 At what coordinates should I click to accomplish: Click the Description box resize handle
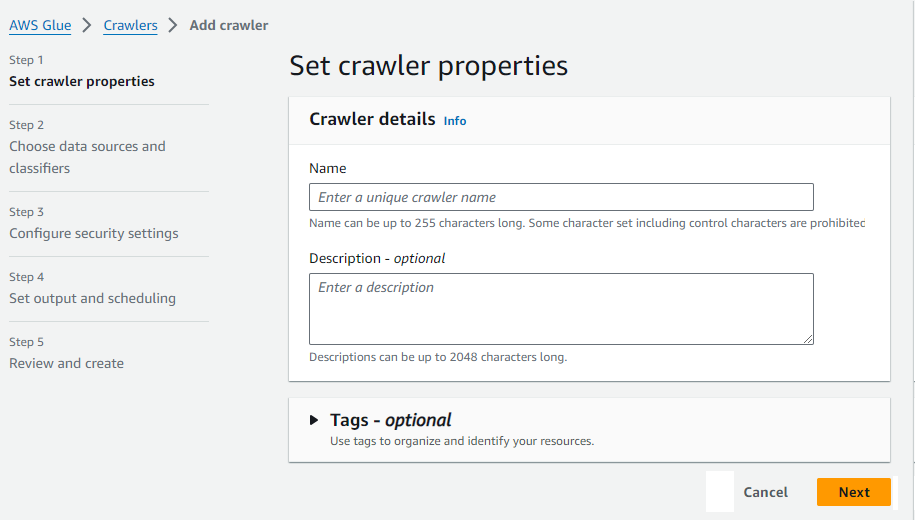(808, 339)
